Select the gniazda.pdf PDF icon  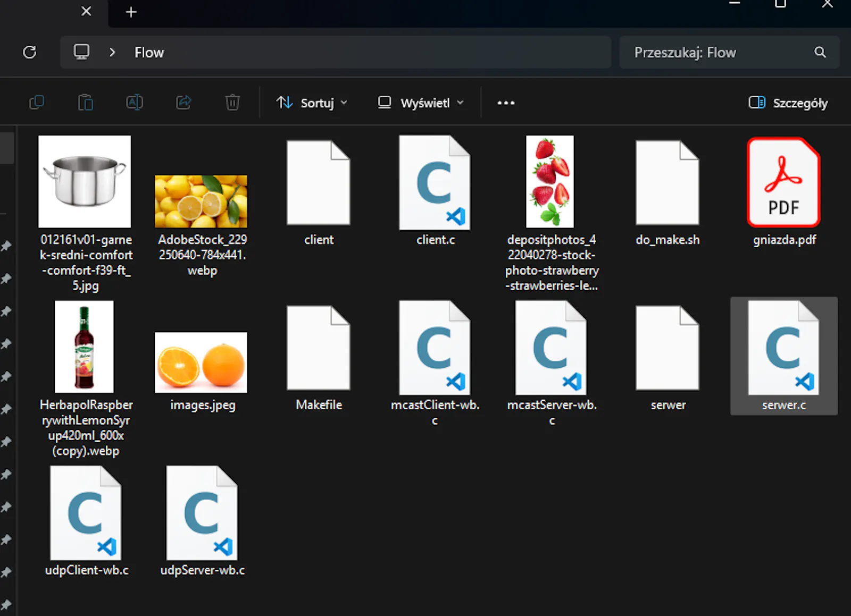[x=783, y=182]
